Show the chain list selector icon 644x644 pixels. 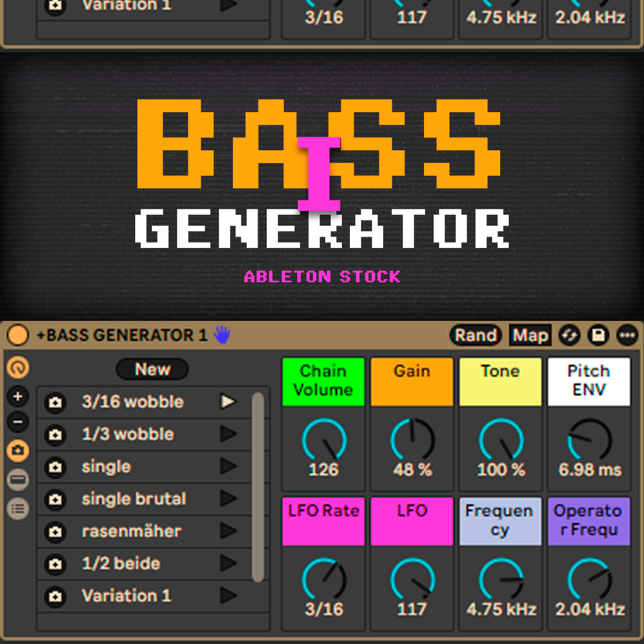[x=18, y=479]
